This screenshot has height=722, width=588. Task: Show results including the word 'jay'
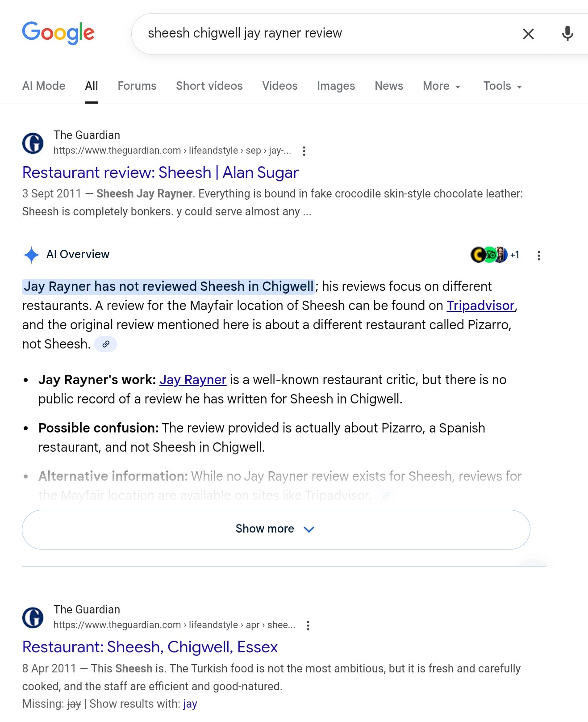(x=190, y=704)
